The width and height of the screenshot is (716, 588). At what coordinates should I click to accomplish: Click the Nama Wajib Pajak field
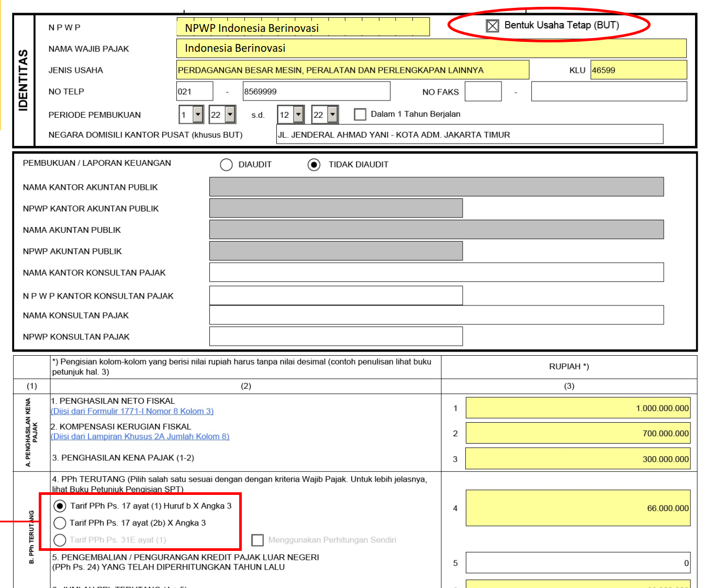tap(431, 48)
